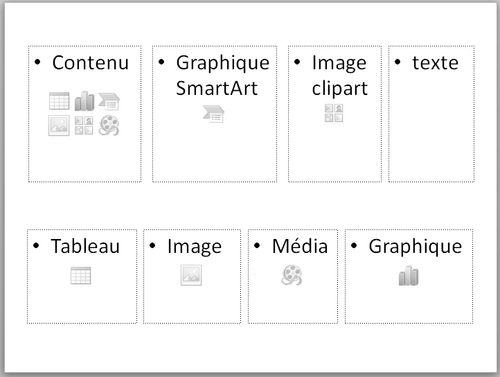The image size is (500, 377).
Task: Click the clipart icon in Contenu placeholder
Action: click(x=84, y=125)
